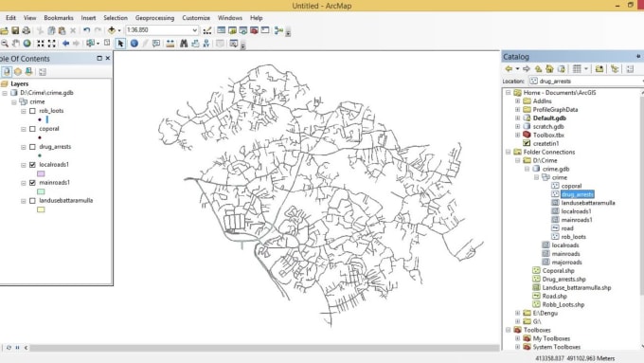
Task: Expand the AddIns folder in Catalog
Action: tap(517, 101)
